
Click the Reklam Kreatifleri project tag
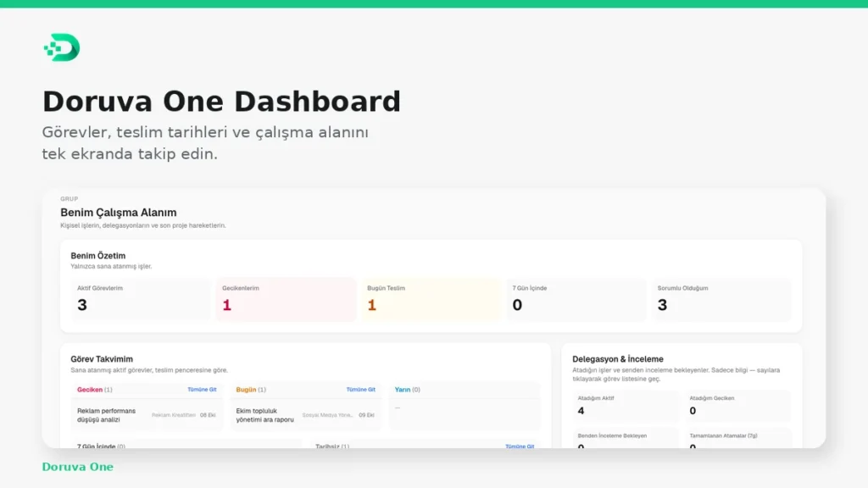point(173,415)
